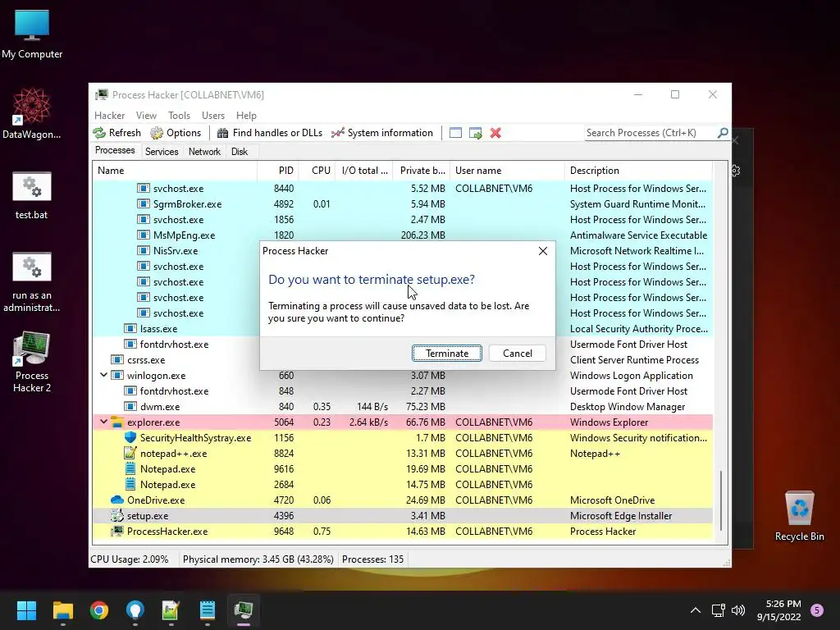Open the Help menu
Screen dimensions: 840x630
246,115
